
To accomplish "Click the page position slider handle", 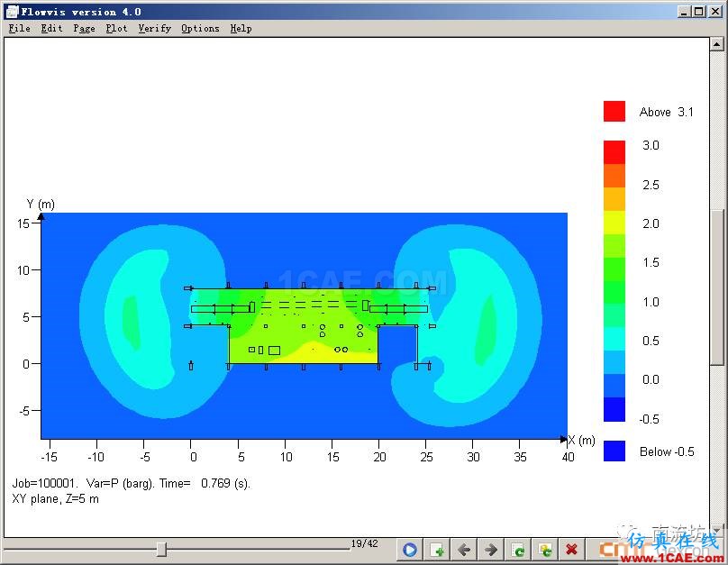I will click(161, 549).
